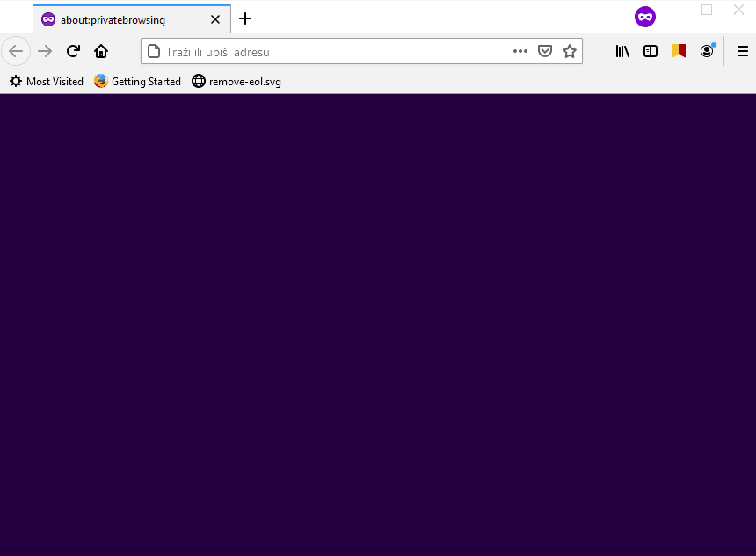756x556 pixels.
Task: Click the forward navigation arrow
Action: click(x=44, y=50)
